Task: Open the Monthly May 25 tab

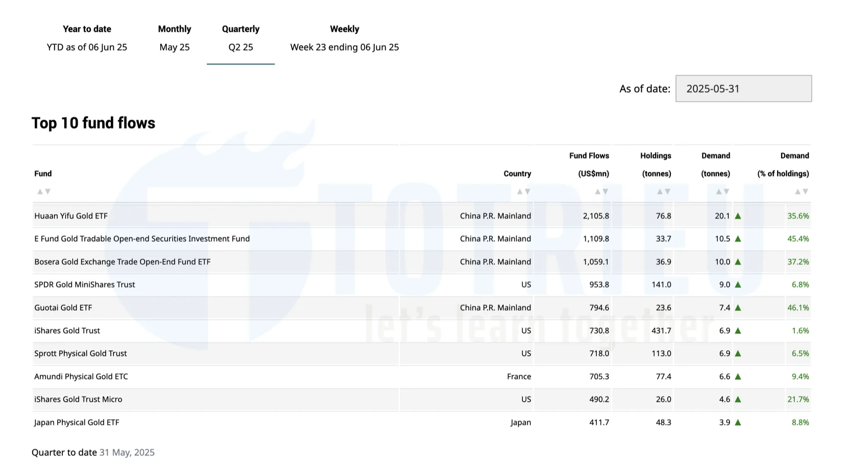Action: click(x=175, y=38)
